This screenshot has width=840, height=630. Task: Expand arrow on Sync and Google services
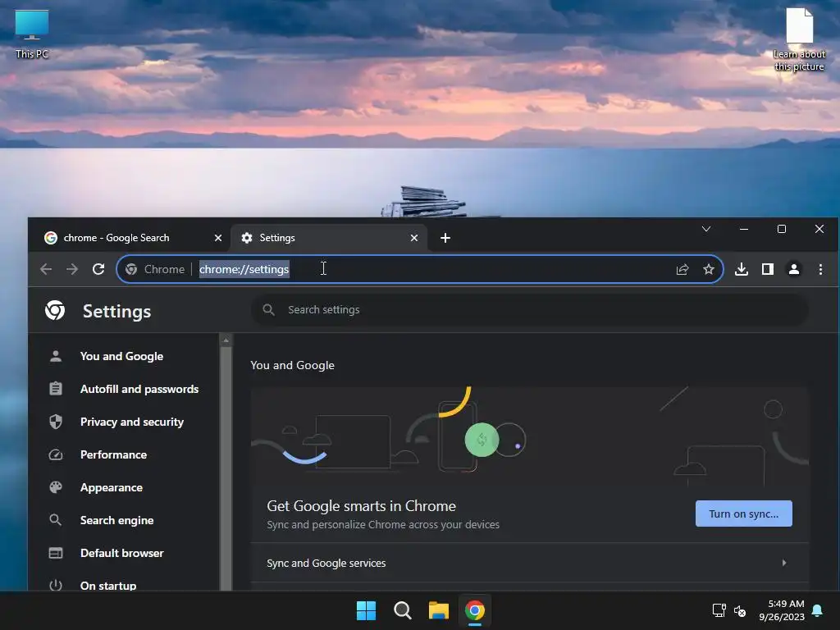[784, 563]
